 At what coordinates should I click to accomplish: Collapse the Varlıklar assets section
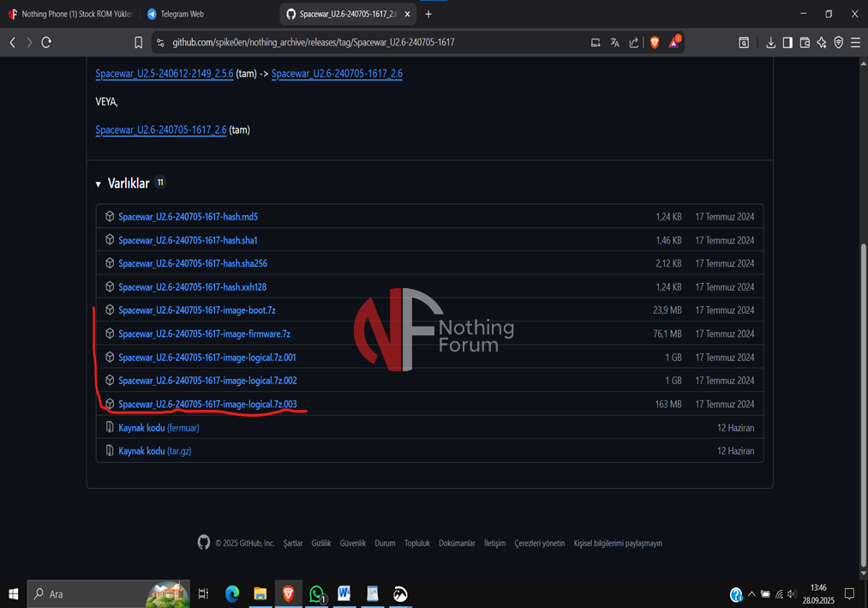99,184
